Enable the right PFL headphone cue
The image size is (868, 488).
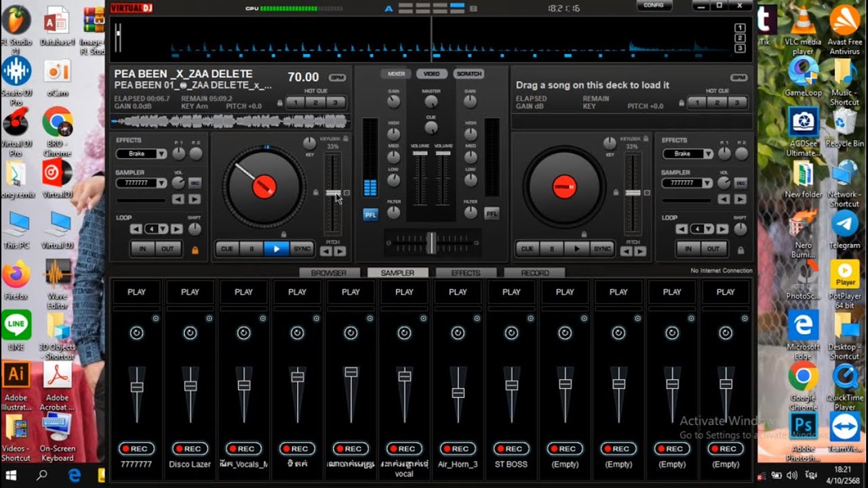pyautogui.click(x=491, y=214)
